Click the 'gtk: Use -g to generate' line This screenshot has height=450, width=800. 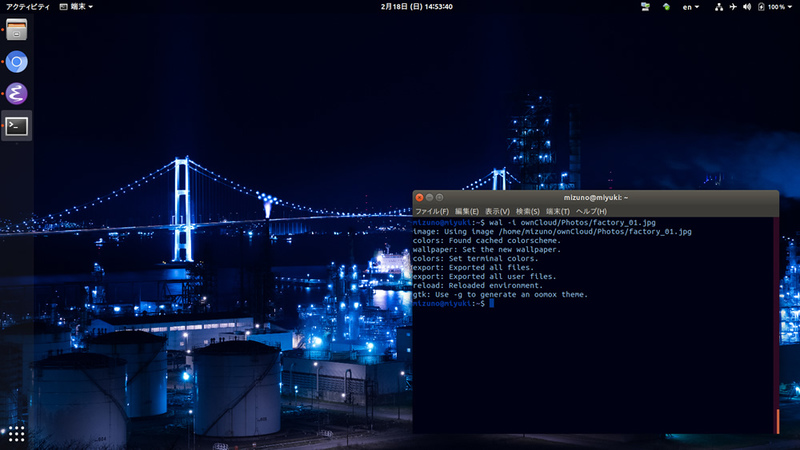pos(500,294)
